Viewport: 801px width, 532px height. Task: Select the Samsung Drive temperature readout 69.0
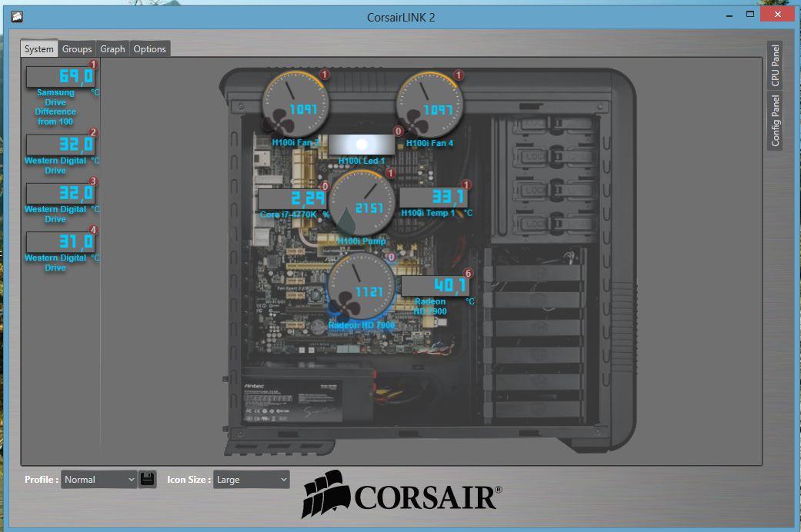tap(60, 77)
